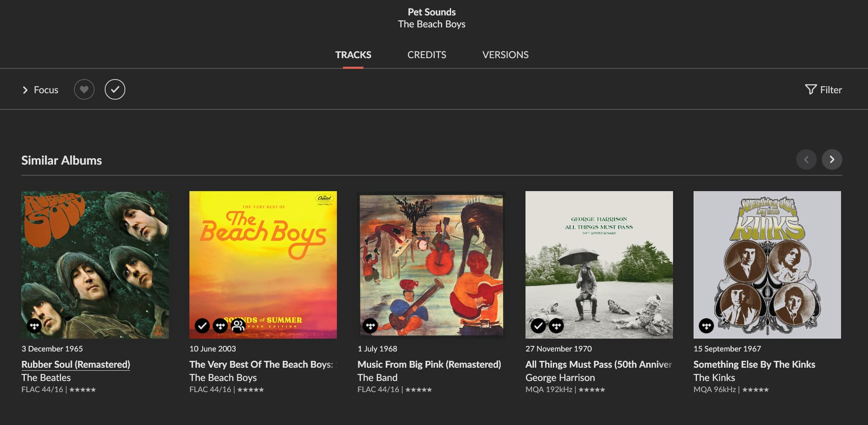The height and width of the screenshot is (425, 868).
Task: Click date 27 November 1970
Action: click(x=558, y=349)
